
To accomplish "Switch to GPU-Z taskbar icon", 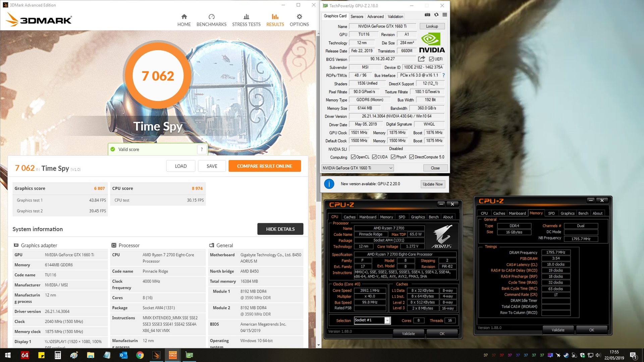I will (189, 355).
